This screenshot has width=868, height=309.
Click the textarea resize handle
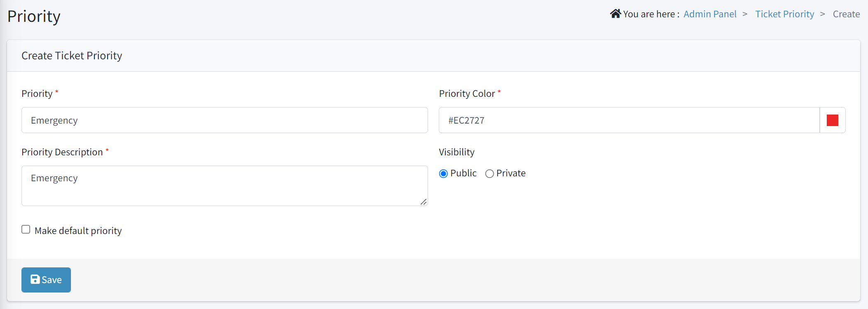tap(424, 202)
